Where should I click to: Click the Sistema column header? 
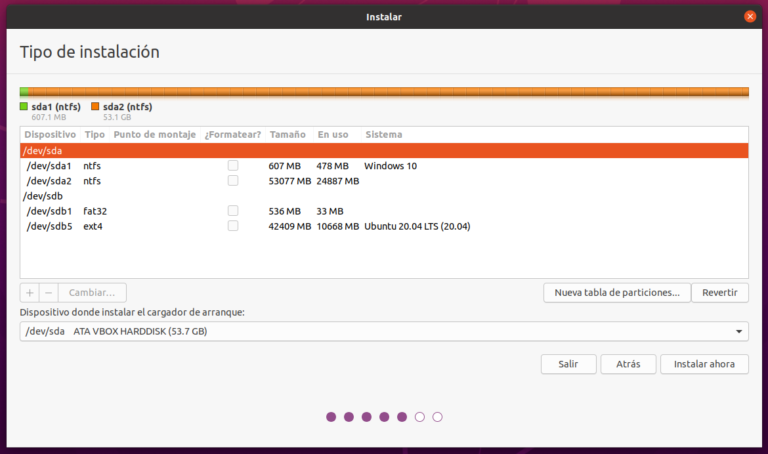(384, 135)
